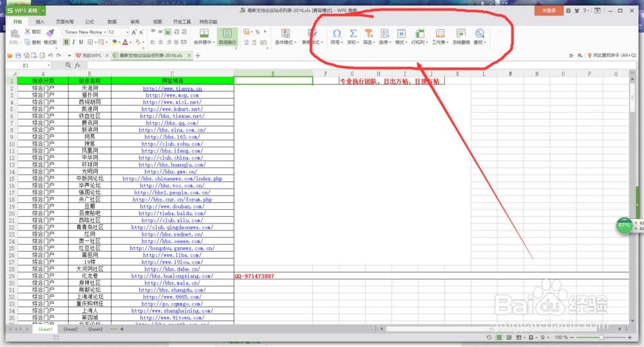Click the undo arrow icon
This screenshot has width=644, height=347.
point(50,55)
